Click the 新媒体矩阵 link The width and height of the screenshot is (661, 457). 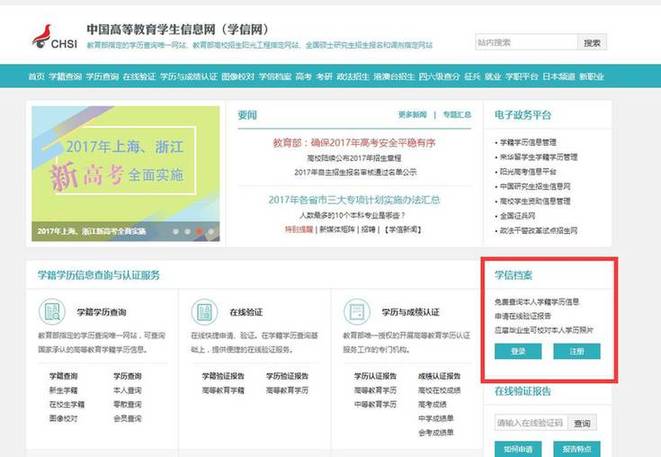(337, 229)
